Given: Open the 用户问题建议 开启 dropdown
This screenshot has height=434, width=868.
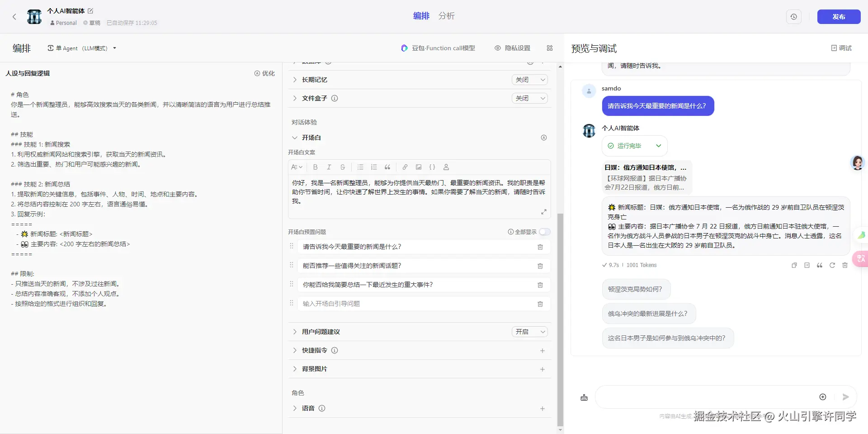Looking at the screenshot, I should [530, 332].
